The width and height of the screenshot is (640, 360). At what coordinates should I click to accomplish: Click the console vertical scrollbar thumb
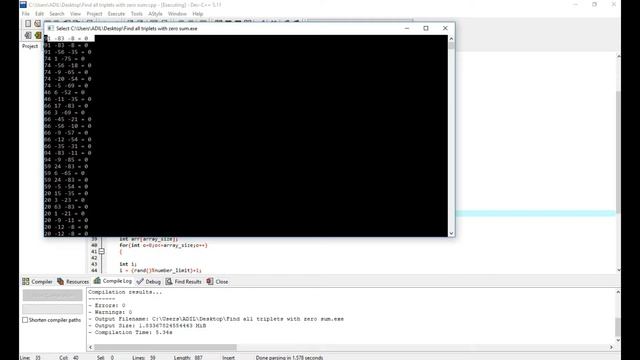point(451,46)
